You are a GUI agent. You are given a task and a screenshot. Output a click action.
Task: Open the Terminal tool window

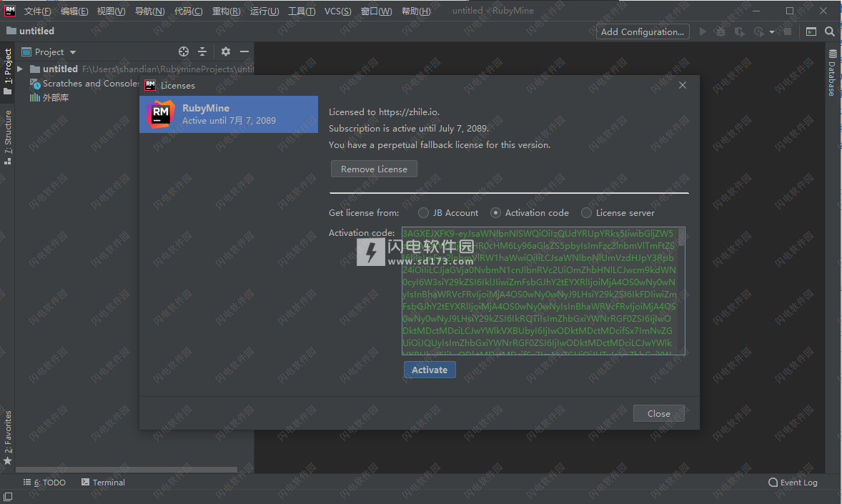point(103,483)
